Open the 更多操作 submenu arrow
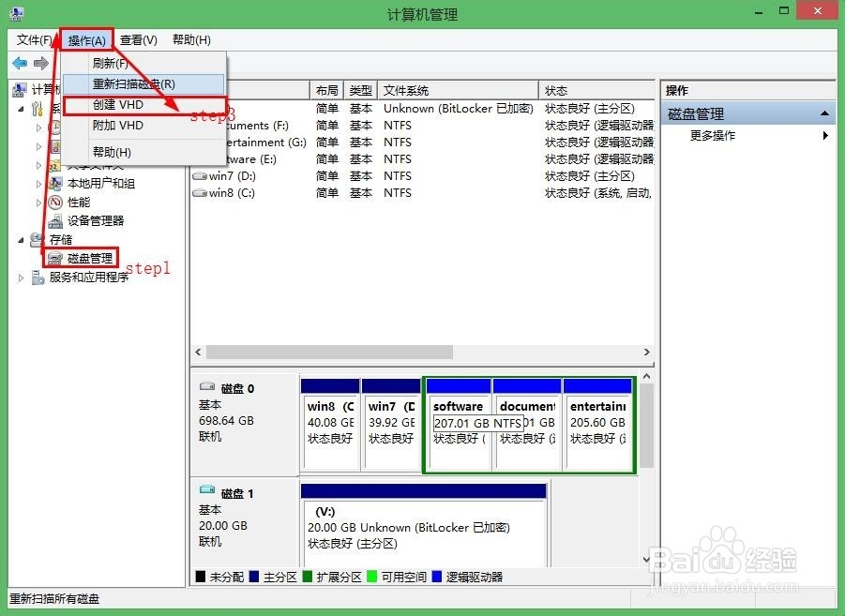Screen dimensions: 845x616 824,135
